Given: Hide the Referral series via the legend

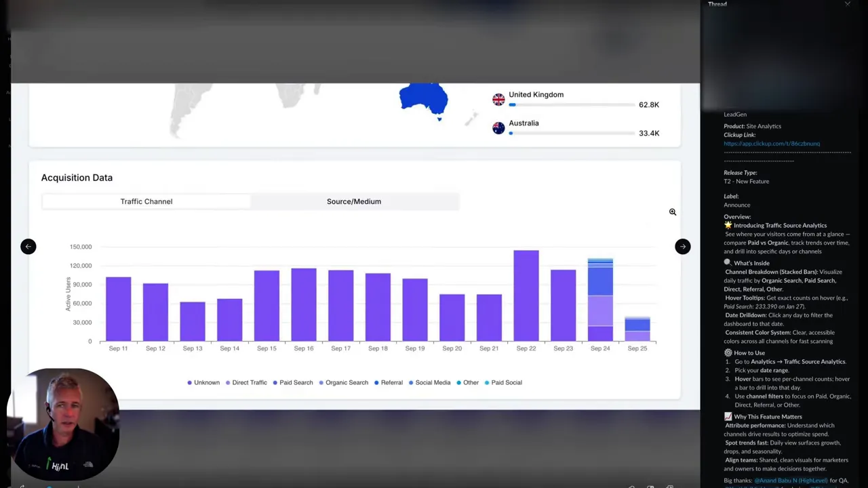Looking at the screenshot, I should coord(376,382).
